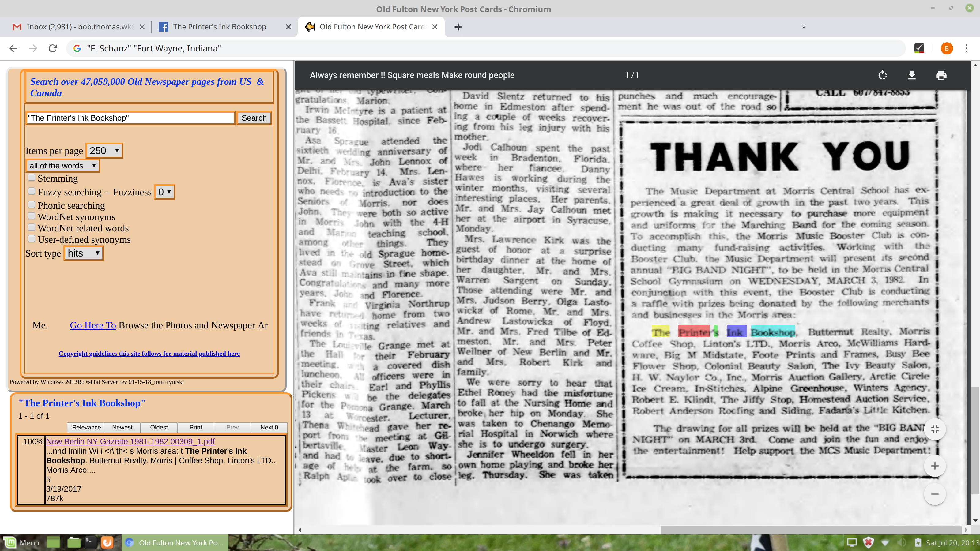Image resolution: width=980 pixels, height=551 pixels.
Task: Zoom out of the PDF
Action: (x=935, y=494)
